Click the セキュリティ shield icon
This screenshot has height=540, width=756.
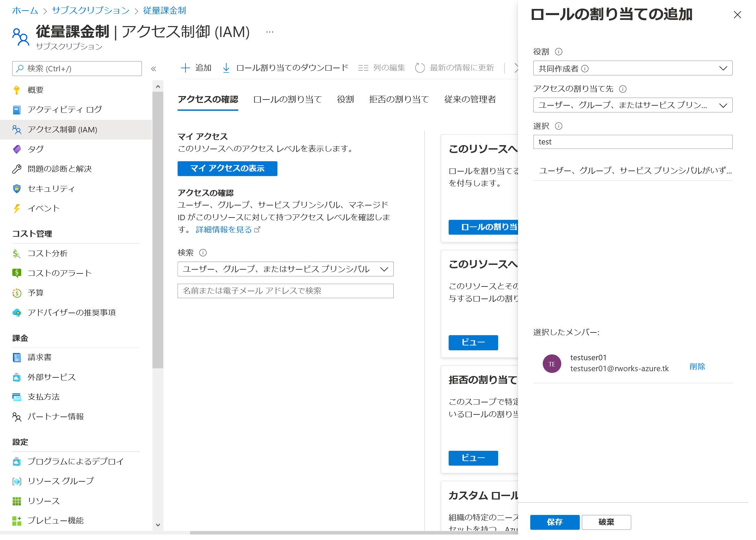pos(16,189)
